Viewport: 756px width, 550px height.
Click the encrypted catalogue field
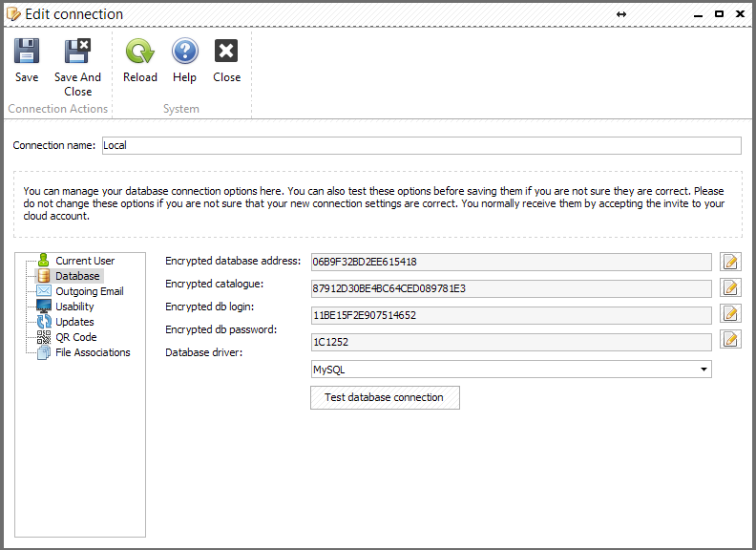(511, 288)
